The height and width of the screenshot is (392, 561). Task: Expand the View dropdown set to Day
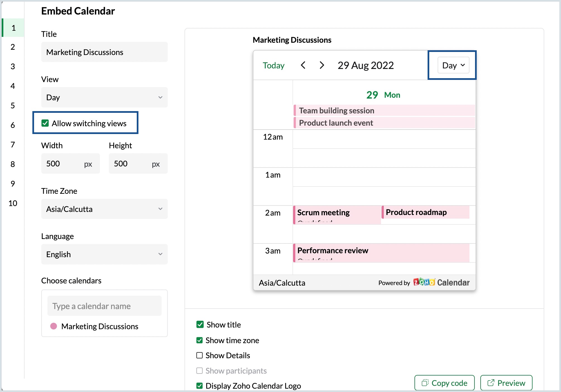[x=104, y=97]
